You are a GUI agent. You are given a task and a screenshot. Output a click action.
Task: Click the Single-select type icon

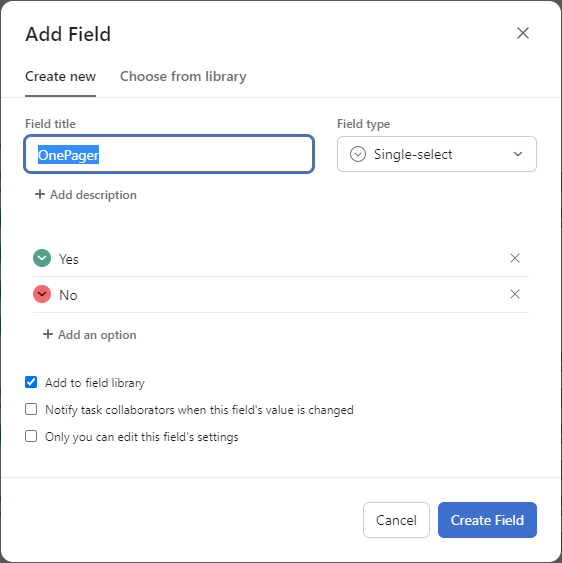(x=358, y=154)
